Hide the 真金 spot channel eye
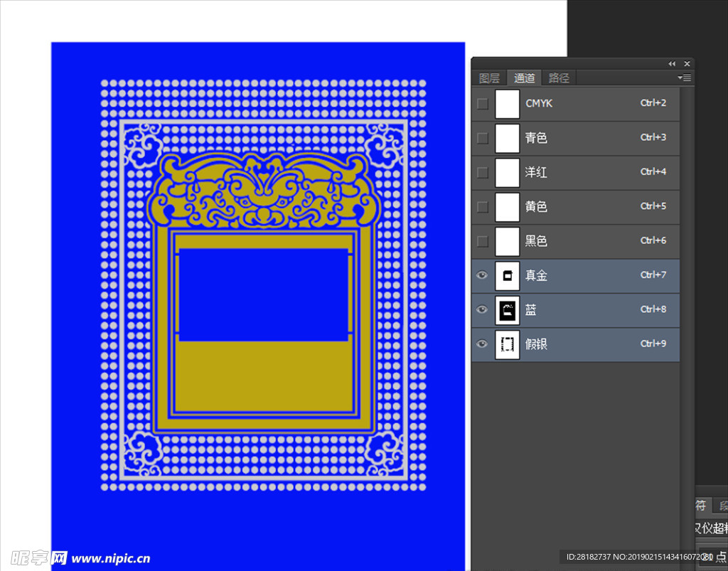The height and width of the screenshot is (571, 728). coord(483,275)
